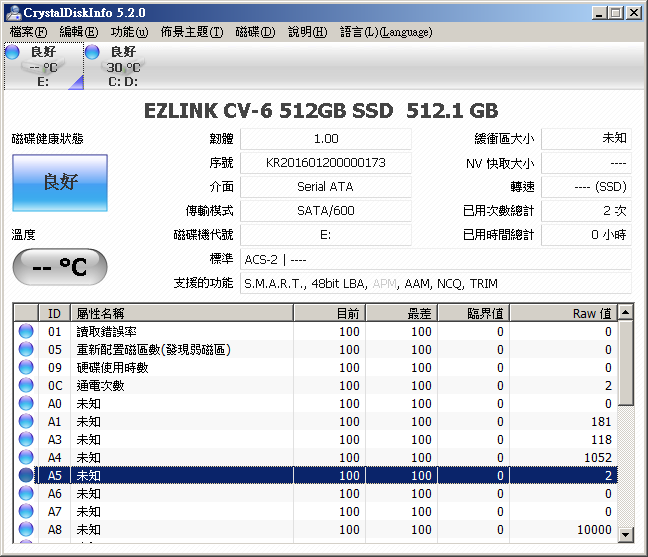This screenshot has width=648, height=557.
Task: Click the ID column header
Action: coord(54,313)
